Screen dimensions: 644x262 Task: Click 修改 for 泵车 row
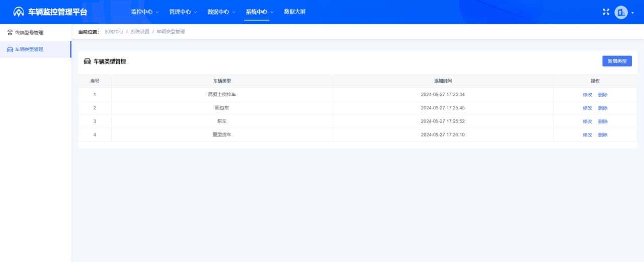[587, 121]
